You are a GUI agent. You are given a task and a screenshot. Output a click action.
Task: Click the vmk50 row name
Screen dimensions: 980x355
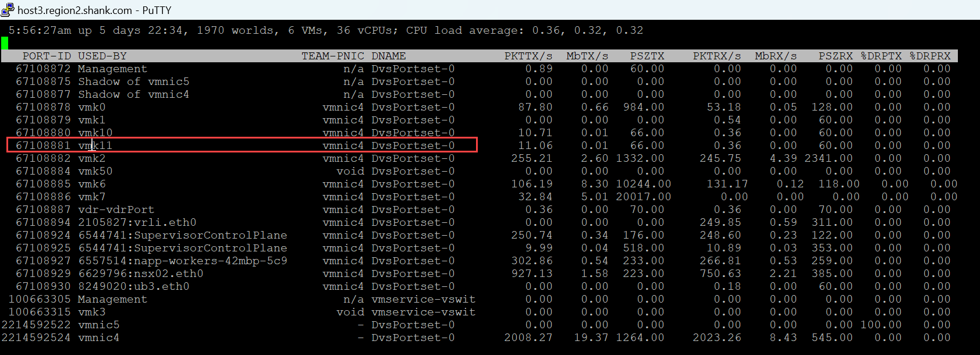[x=95, y=171]
